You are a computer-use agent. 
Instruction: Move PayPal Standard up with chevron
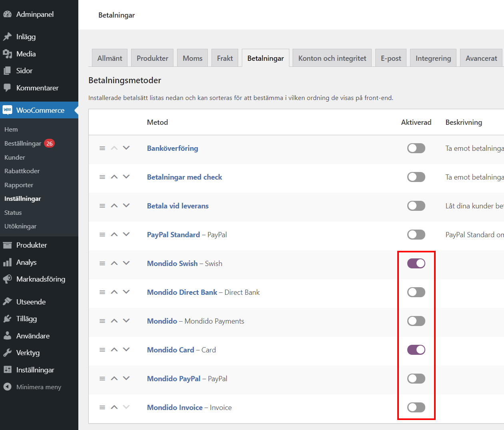coord(114,234)
